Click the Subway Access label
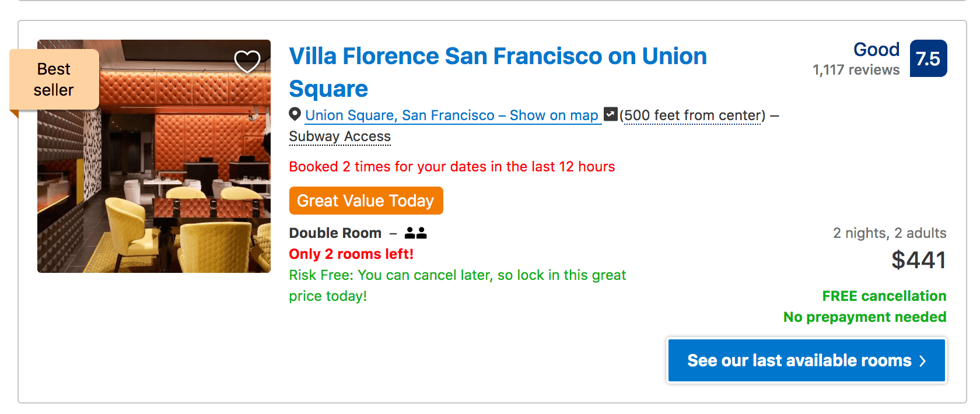Screen dimensions: 980x414 [340, 136]
